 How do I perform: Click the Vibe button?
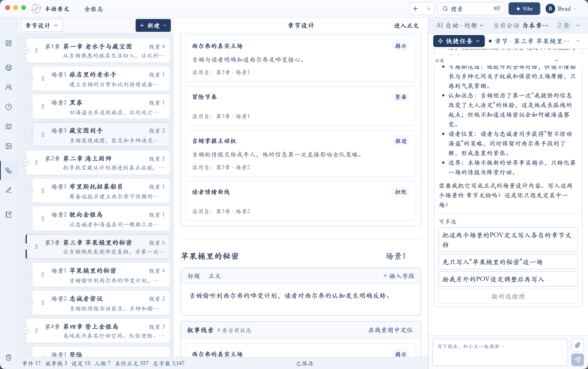pyautogui.click(x=524, y=9)
